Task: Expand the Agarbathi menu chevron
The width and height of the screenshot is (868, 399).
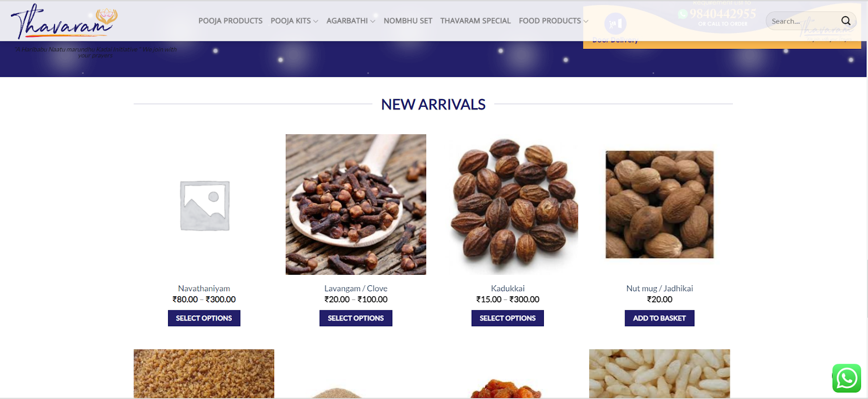Action: tap(372, 21)
